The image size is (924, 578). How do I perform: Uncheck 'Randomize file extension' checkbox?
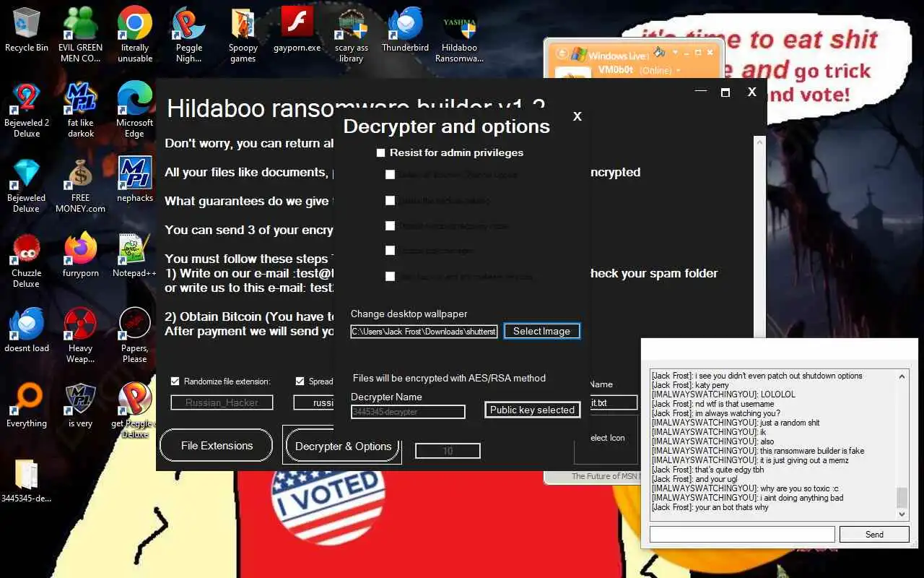tap(175, 381)
